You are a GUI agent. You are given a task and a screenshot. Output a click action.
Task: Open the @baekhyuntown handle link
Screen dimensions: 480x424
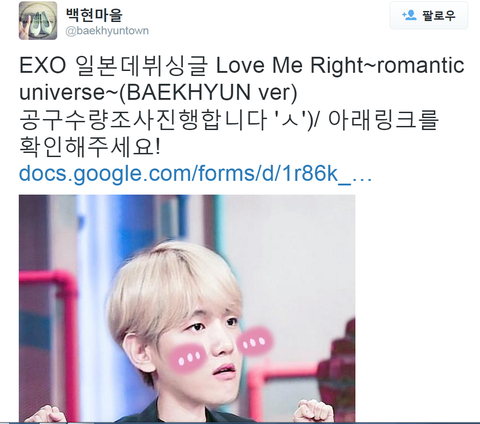pyautogui.click(x=107, y=31)
